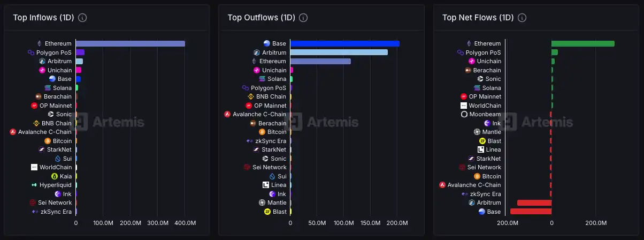The width and height of the screenshot is (644, 240).
Task: Click the Linea logo in Top Outflows chart
Action: pos(266,185)
